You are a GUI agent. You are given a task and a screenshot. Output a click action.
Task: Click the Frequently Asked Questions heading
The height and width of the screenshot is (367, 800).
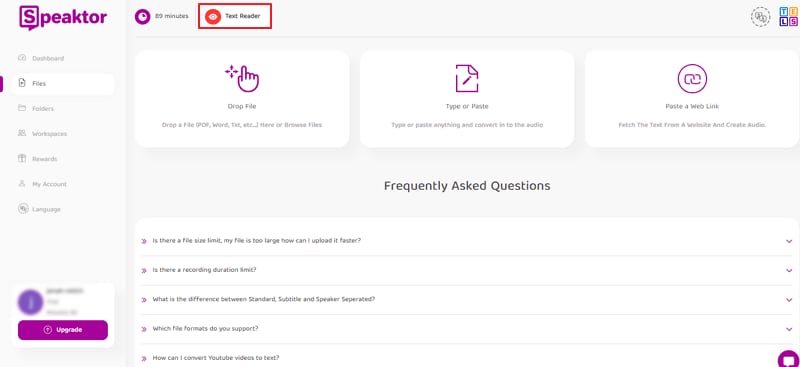coord(467,186)
